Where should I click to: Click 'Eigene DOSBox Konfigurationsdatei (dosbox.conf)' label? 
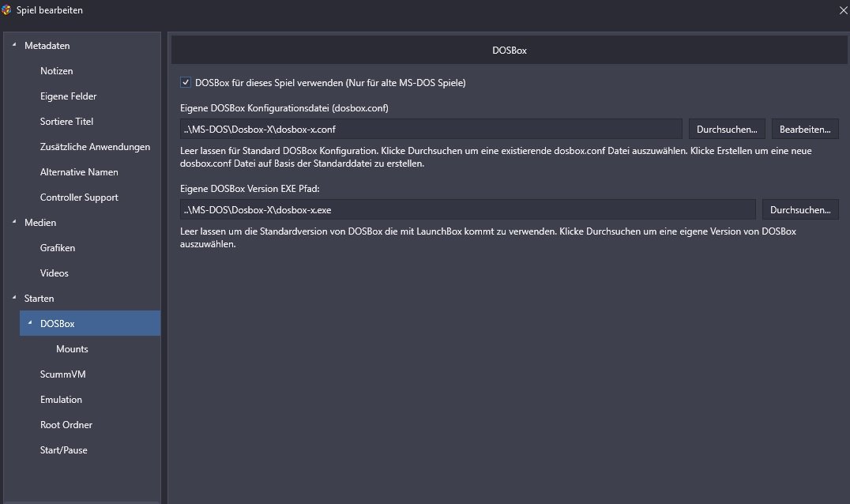[284, 108]
